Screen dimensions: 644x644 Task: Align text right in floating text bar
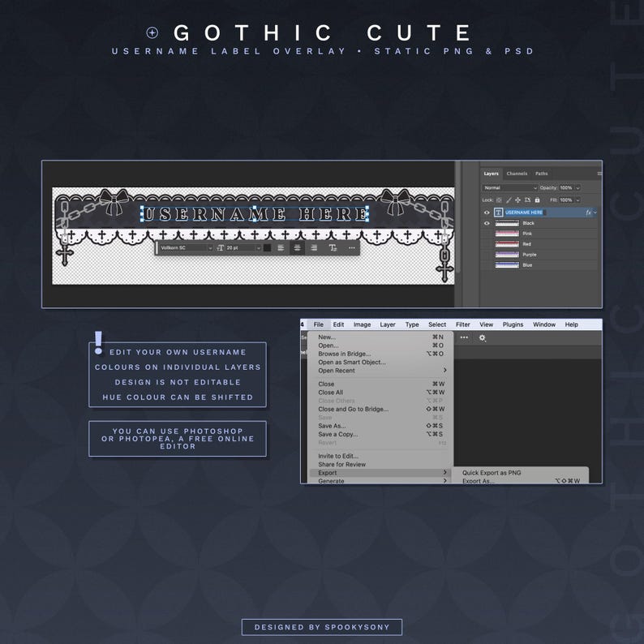(x=314, y=247)
